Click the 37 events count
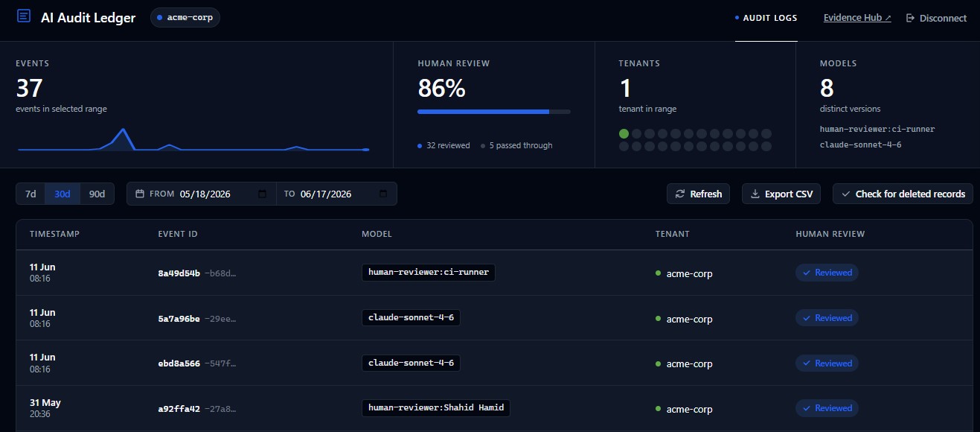The width and height of the screenshot is (980, 432). [x=29, y=89]
